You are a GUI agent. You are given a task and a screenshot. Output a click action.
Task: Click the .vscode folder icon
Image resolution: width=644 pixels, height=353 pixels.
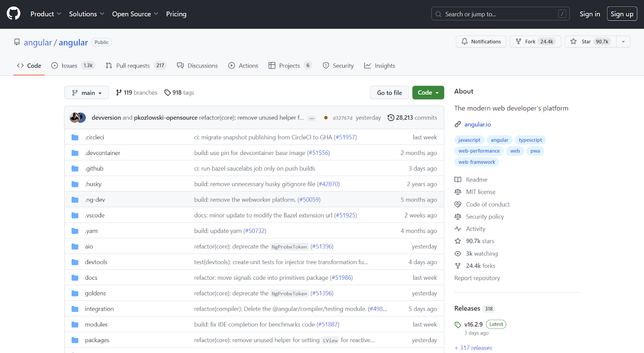(x=75, y=215)
